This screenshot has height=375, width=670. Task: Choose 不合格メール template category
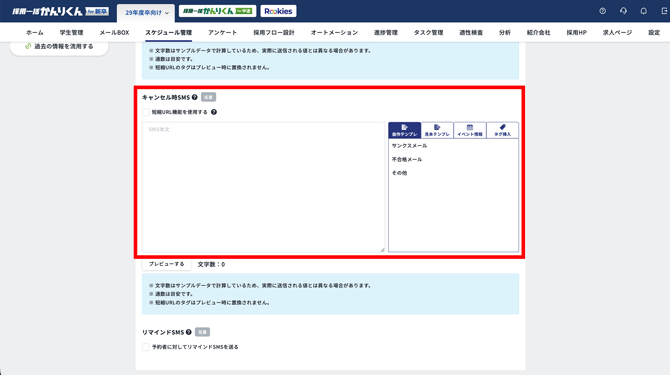pos(407,159)
